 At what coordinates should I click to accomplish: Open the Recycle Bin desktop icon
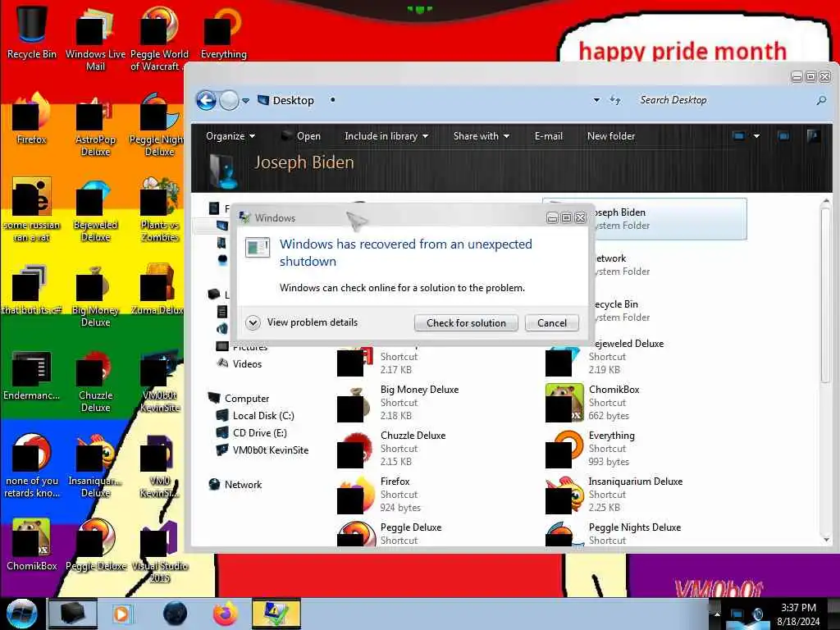pyautogui.click(x=31, y=32)
